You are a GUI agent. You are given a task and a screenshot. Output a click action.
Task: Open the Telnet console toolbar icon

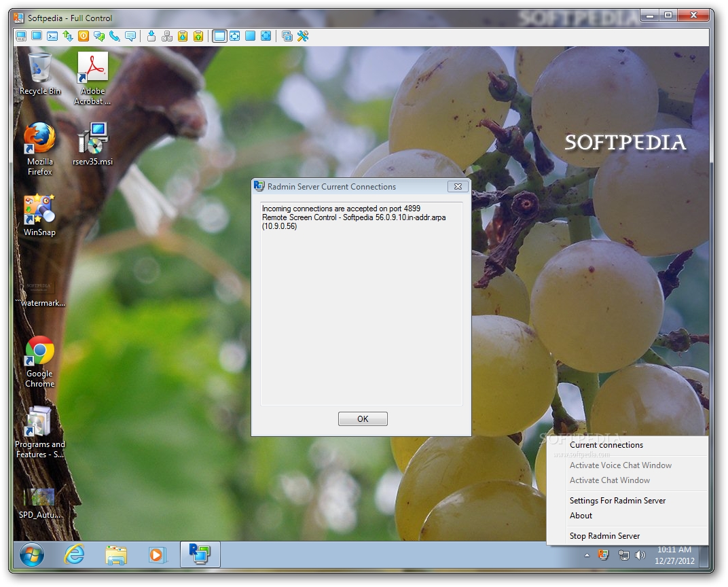click(52, 36)
